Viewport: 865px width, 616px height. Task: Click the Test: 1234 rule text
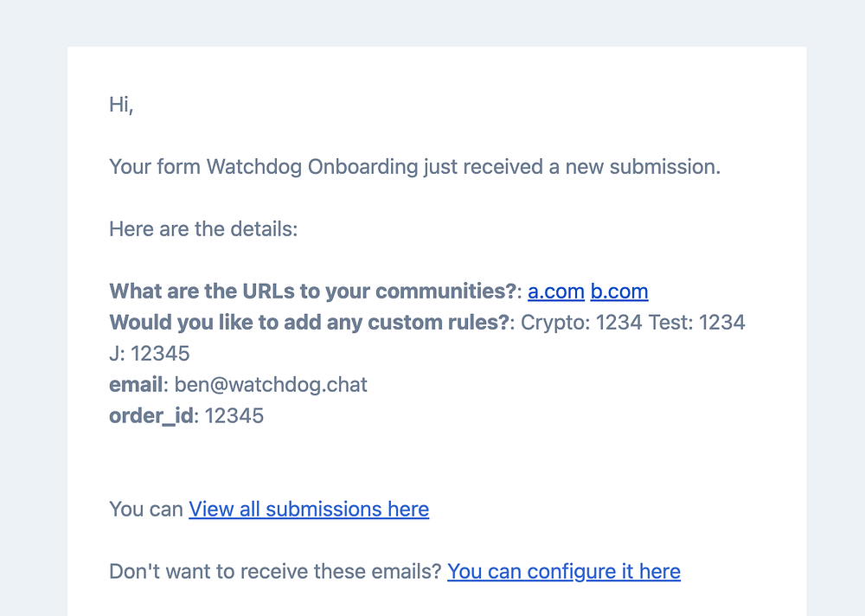point(697,323)
